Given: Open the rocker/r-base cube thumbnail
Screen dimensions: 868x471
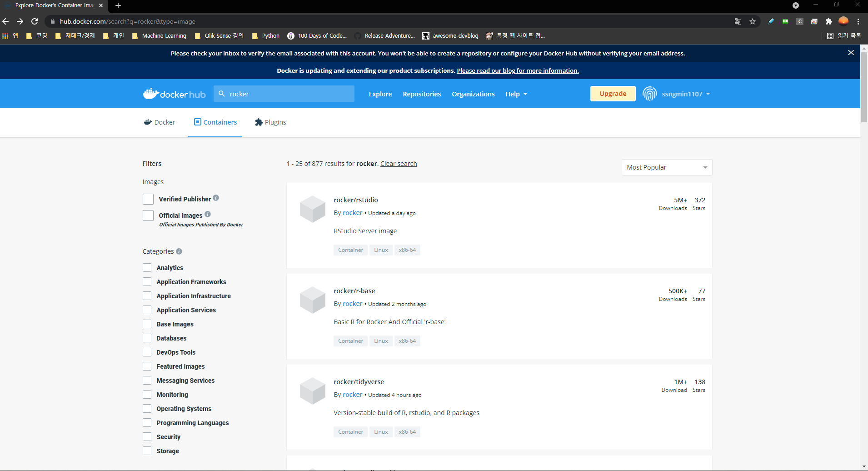Looking at the screenshot, I should coord(313,300).
